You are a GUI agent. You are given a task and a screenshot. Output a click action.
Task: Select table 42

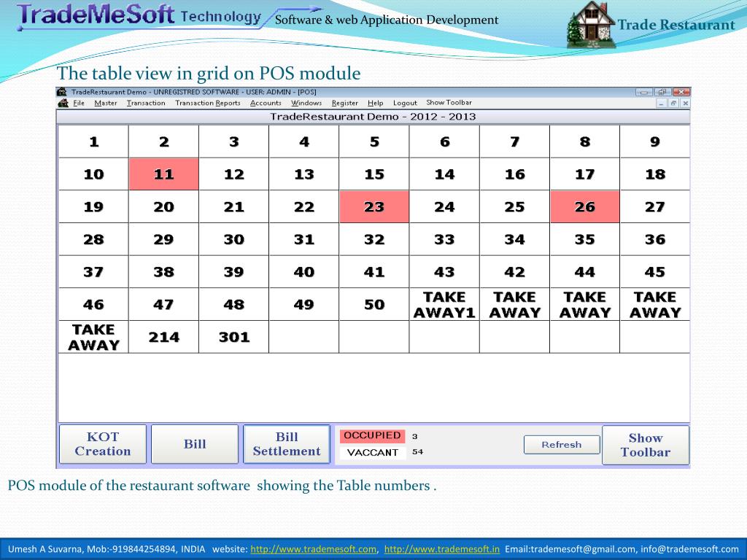(x=514, y=272)
